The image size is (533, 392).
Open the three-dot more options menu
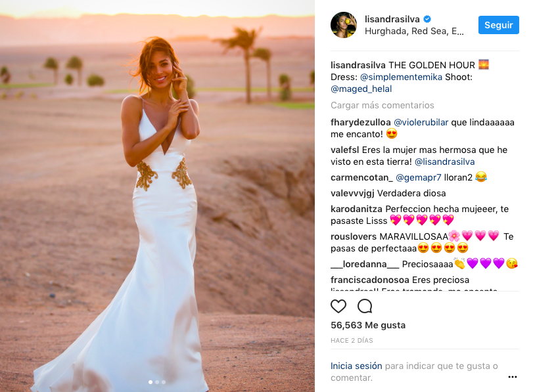pyautogui.click(x=512, y=377)
